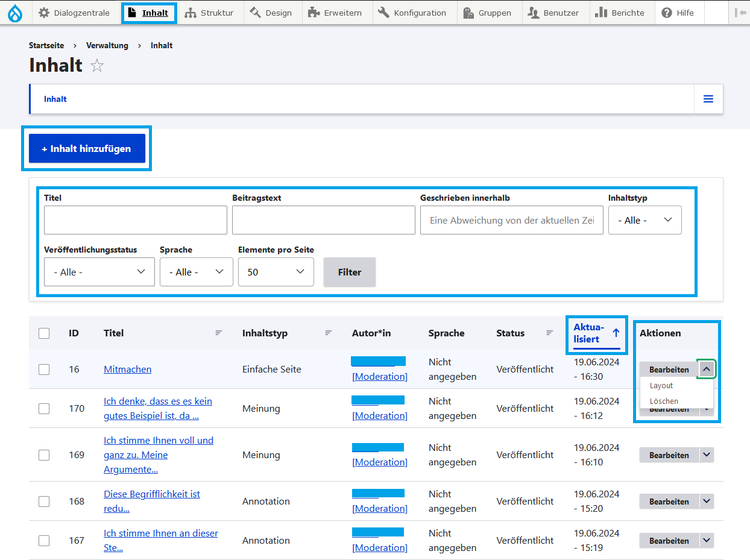The height and width of the screenshot is (560, 750).
Task: Add page to shortcuts with star icon
Action: (x=97, y=66)
